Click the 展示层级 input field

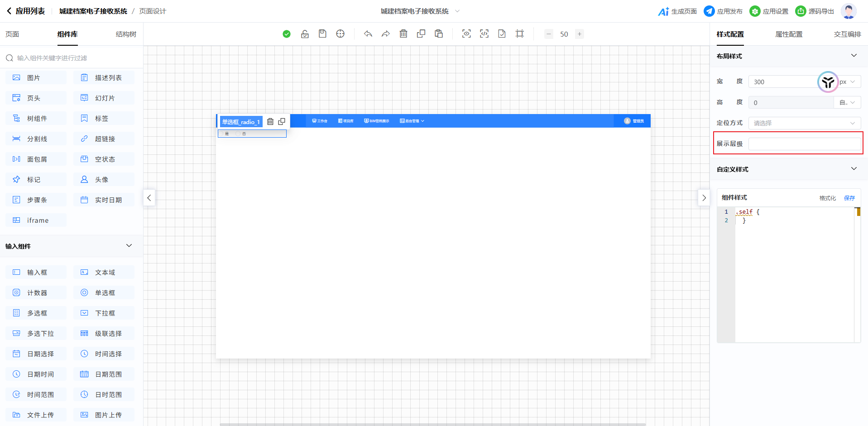[804, 144]
